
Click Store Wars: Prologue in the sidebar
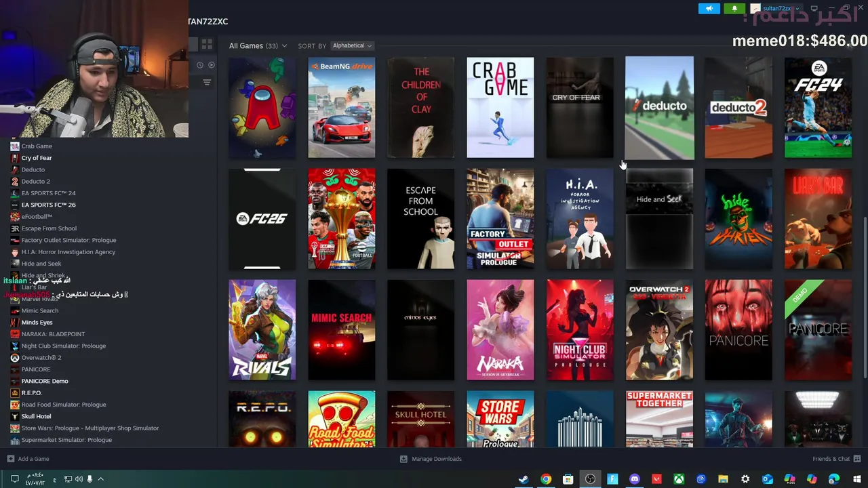pyautogui.click(x=90, y=428)
